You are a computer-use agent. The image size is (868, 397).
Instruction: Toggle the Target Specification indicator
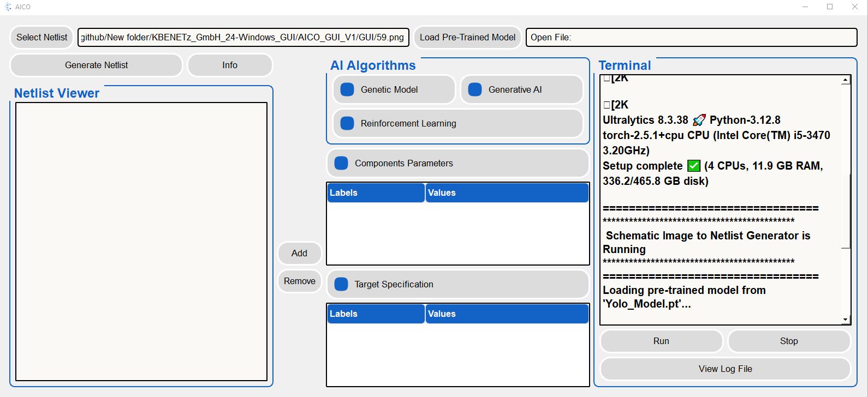(341, 284)
